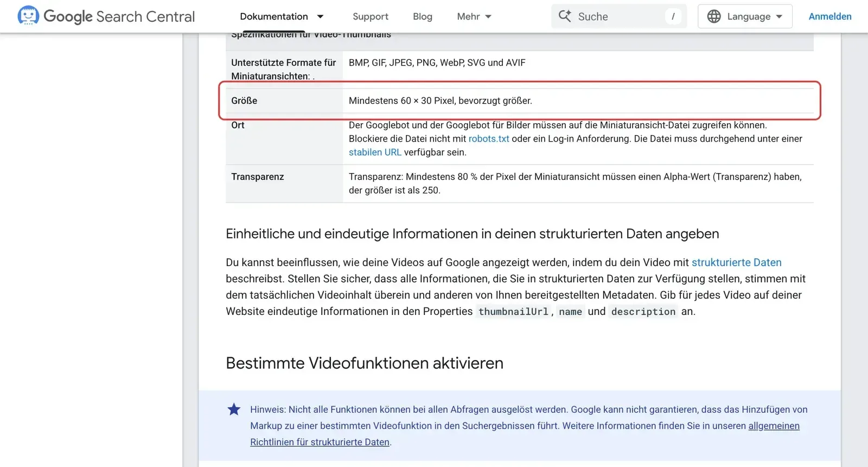Open allgemeinen Richtlinien für strukturierte Daten link

point(525,434)
